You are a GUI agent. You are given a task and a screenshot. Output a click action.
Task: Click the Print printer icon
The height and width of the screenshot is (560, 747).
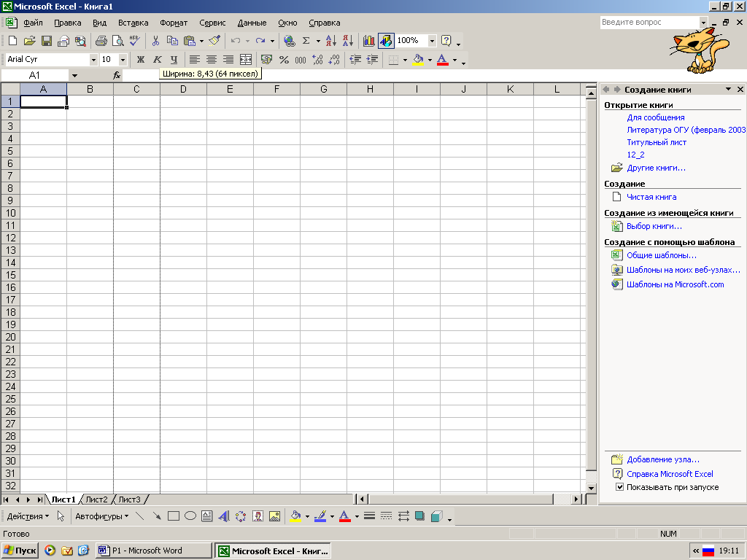click(x=101, y=41)
